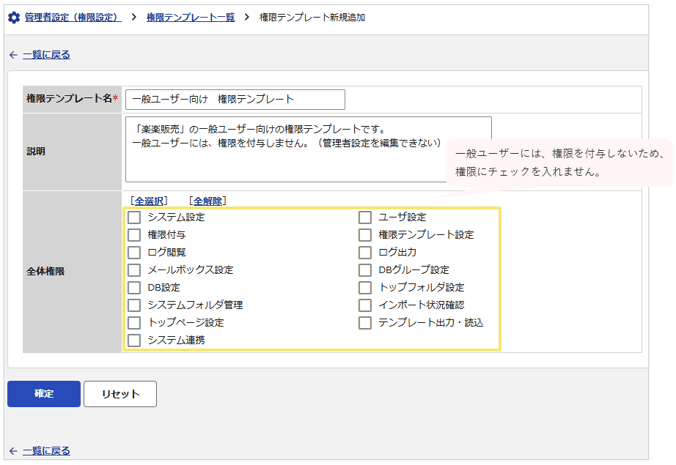Check 権限付与 checkbox
The height and width of the screenshot is (465, 676).
pyautogui.click(x=134, y=235)
